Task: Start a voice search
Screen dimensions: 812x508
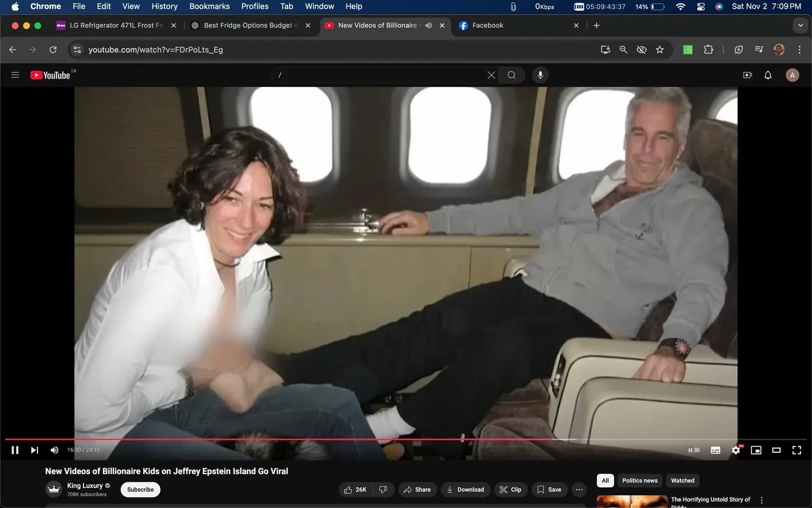Action: click(x=540, y=75)
